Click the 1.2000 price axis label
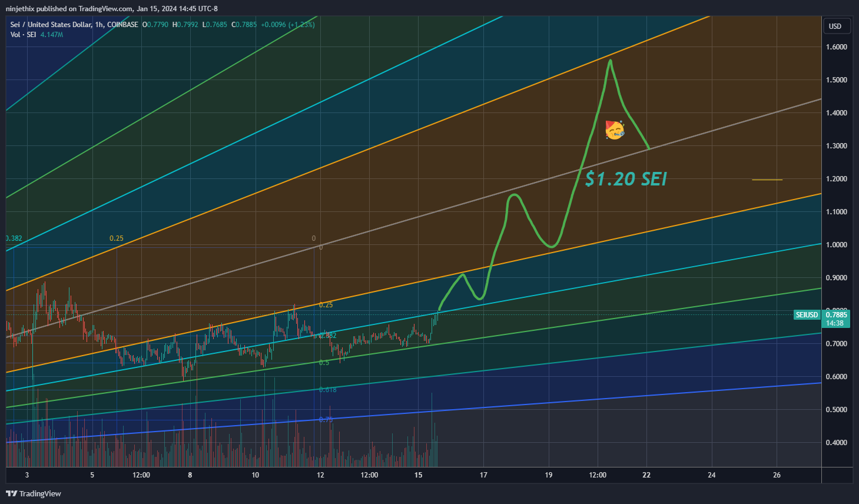The height and width of the screenshot is (504, 859). (836, 179)
